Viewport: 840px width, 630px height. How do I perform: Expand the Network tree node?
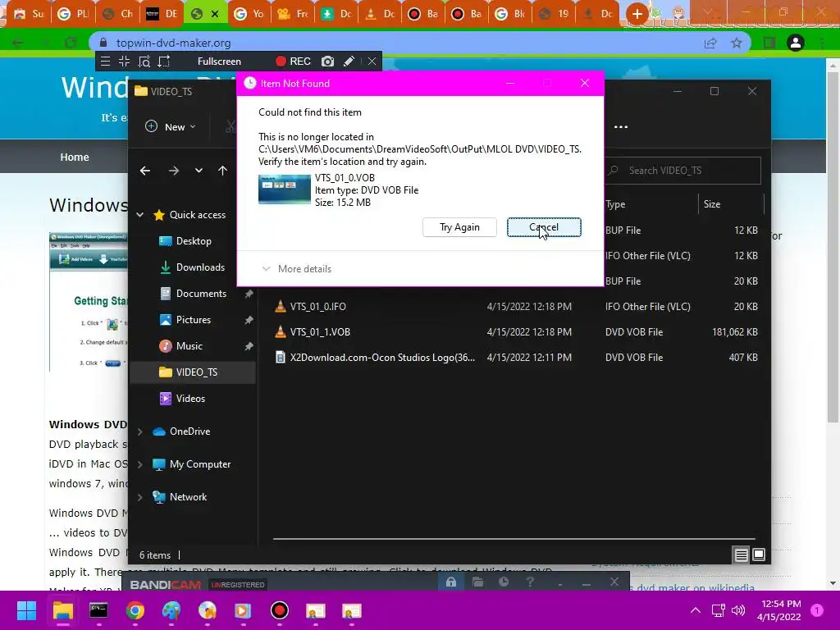point(139,497)
